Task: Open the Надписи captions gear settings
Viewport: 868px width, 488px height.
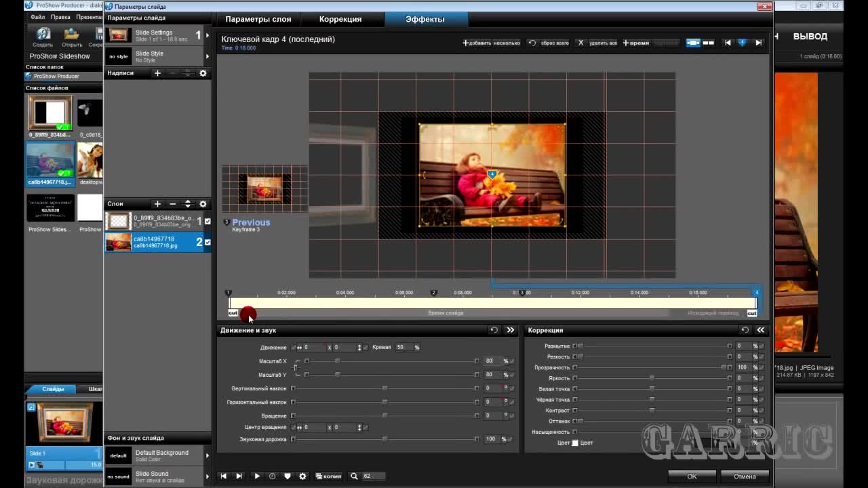Action: (x=203, y=73)
